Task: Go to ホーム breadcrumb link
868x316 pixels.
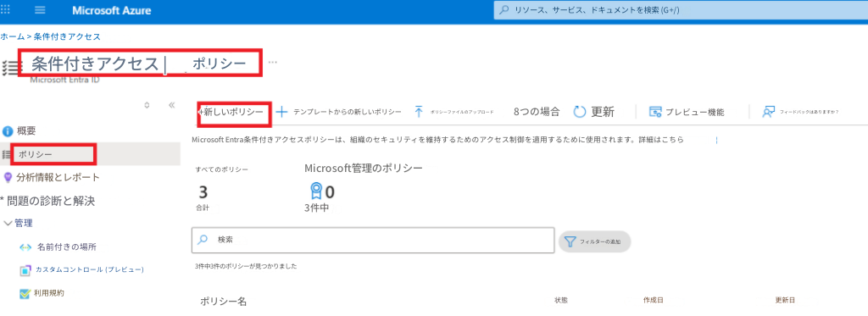Action: [x=12, y=36]
